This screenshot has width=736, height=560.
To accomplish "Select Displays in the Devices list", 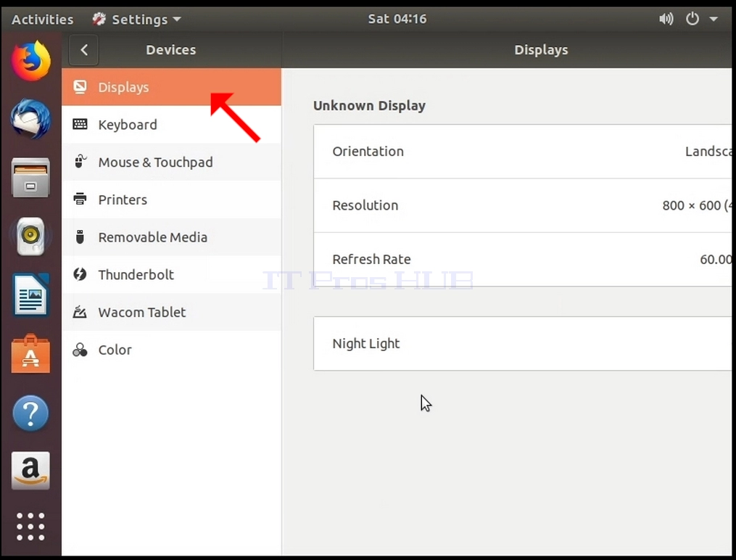I will click(171, 87).
